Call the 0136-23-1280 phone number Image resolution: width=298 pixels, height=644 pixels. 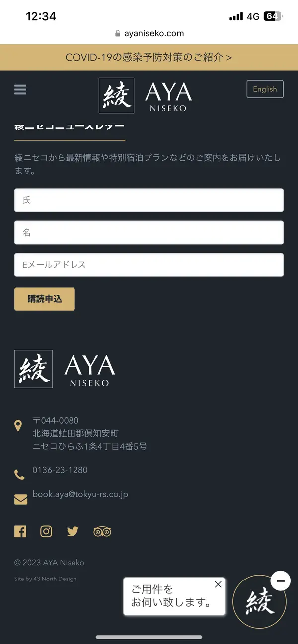click(60, 470)
